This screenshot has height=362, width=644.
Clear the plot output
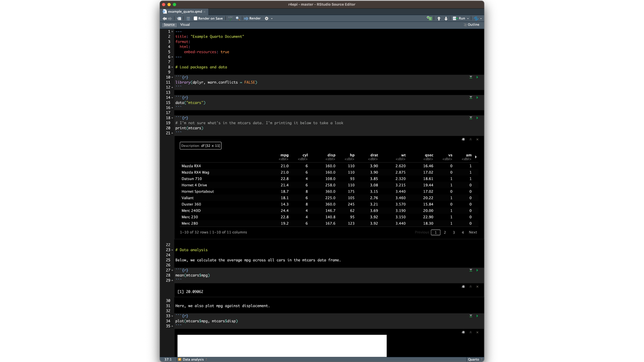tap(477, 332)
